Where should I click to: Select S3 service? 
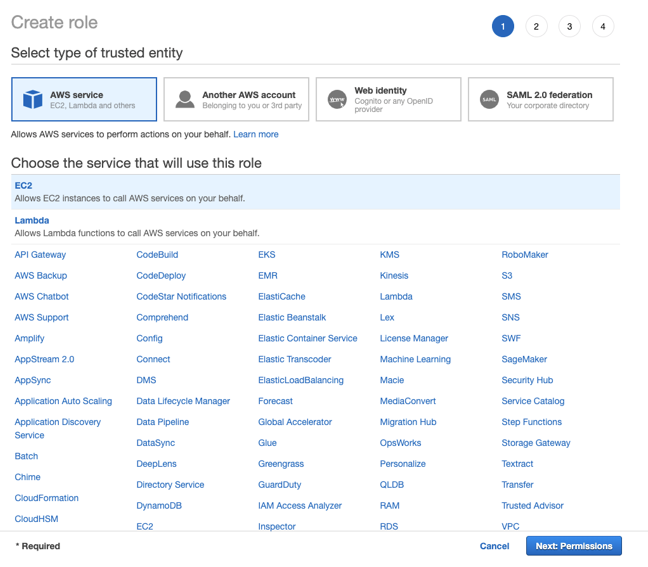coord(507,276)
